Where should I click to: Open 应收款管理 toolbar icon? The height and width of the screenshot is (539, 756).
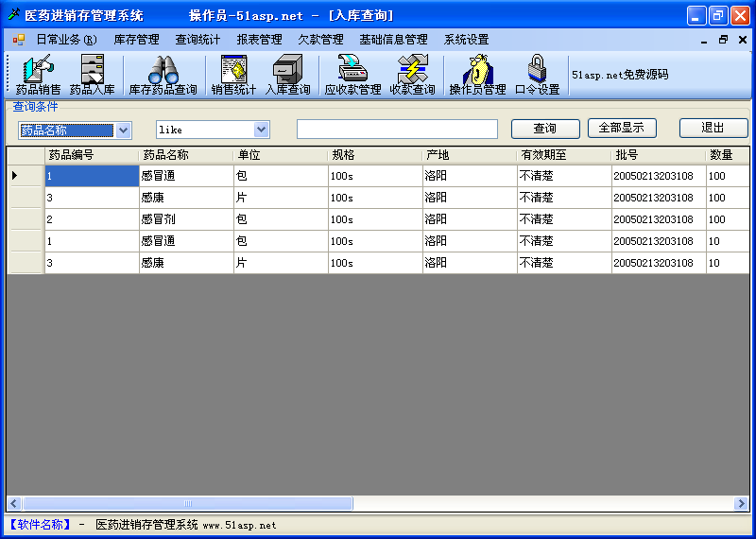pyautogui.click(x=352, y=75)
